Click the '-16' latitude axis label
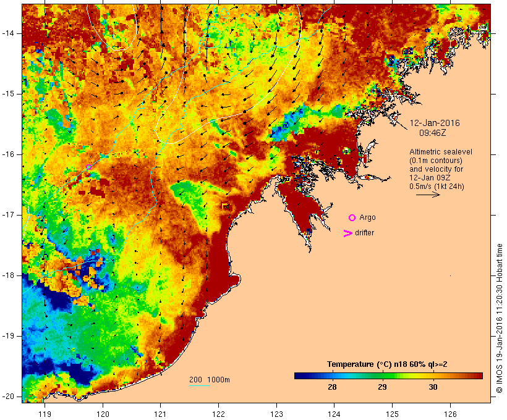507x420 pixels. click(8, 154)
